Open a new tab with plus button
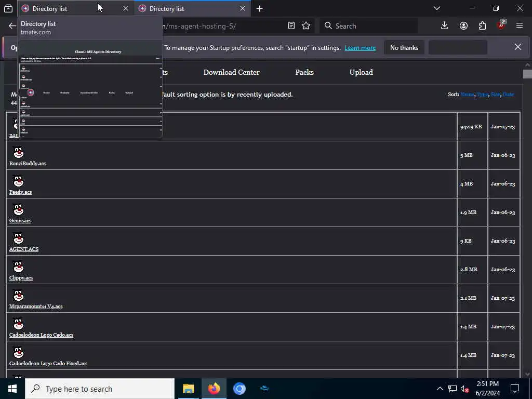Screen dimensions: 532x399 pyautogui.click(x=260, y=8)
